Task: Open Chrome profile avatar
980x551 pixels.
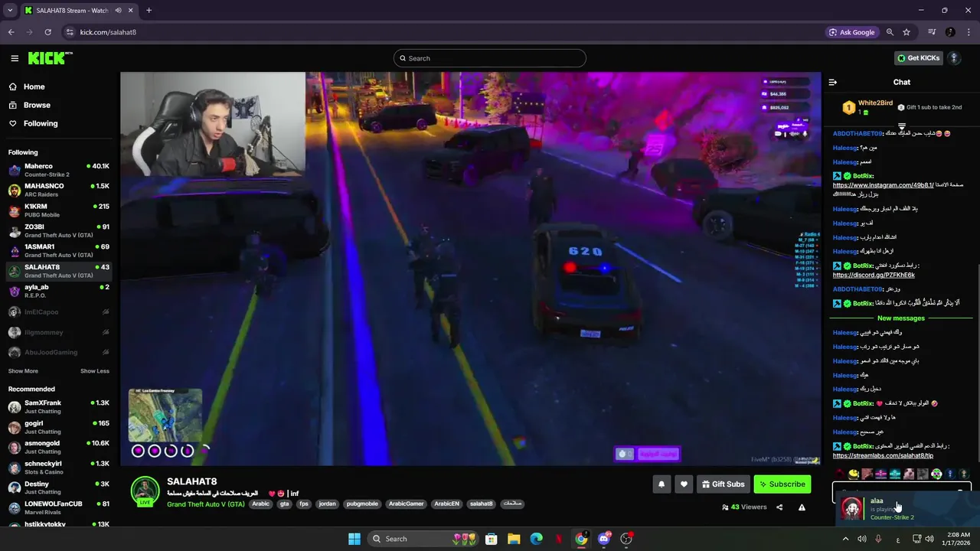Action: pos(950,32)
